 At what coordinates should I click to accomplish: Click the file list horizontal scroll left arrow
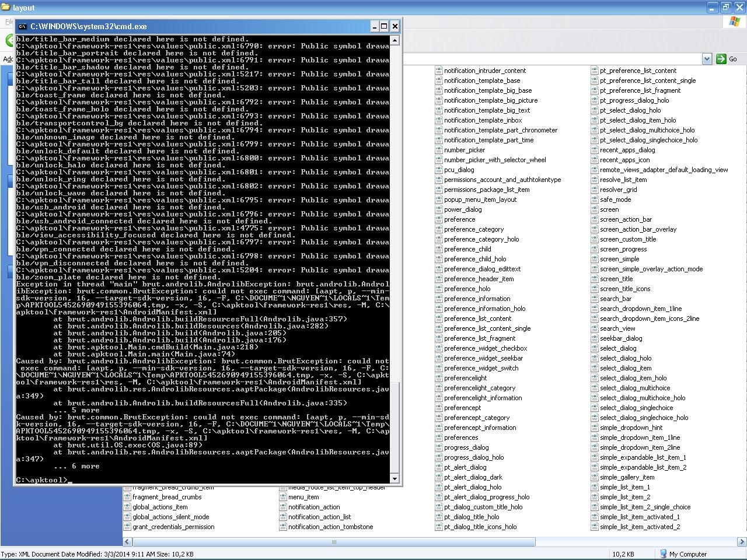tap(127, 542)
